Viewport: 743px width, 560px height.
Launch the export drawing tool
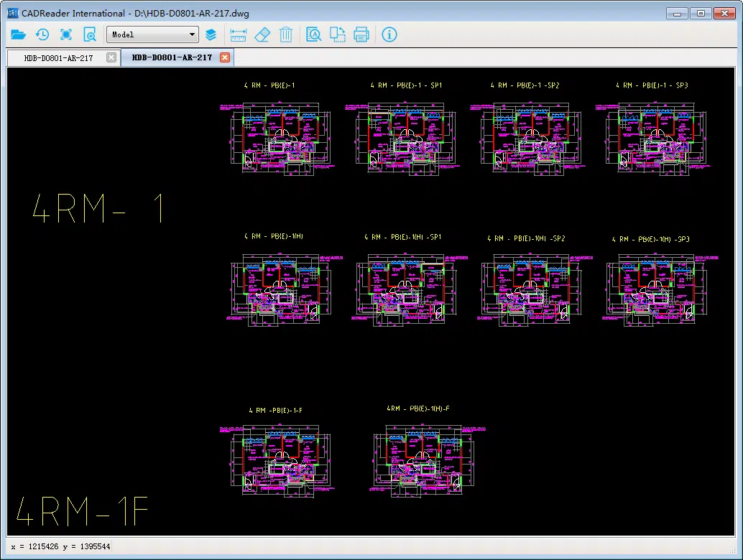coord(338,34)
